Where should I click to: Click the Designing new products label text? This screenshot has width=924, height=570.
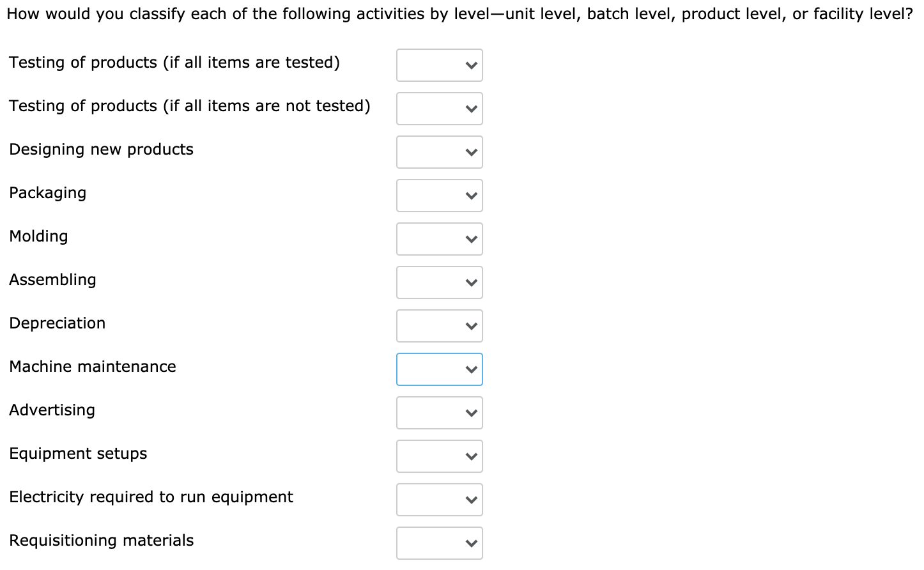[x=101, y=149]
